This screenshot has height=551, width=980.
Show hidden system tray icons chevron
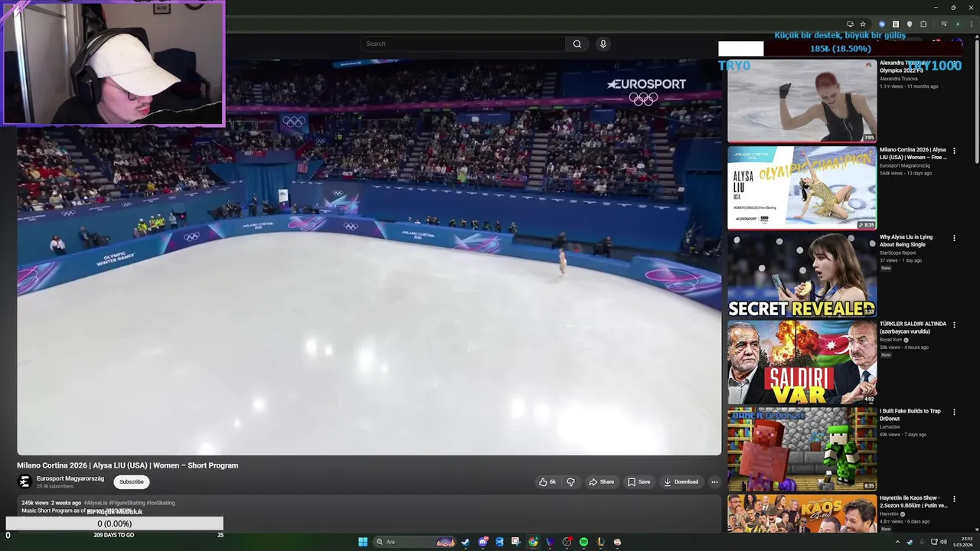(x=897, y=542)
